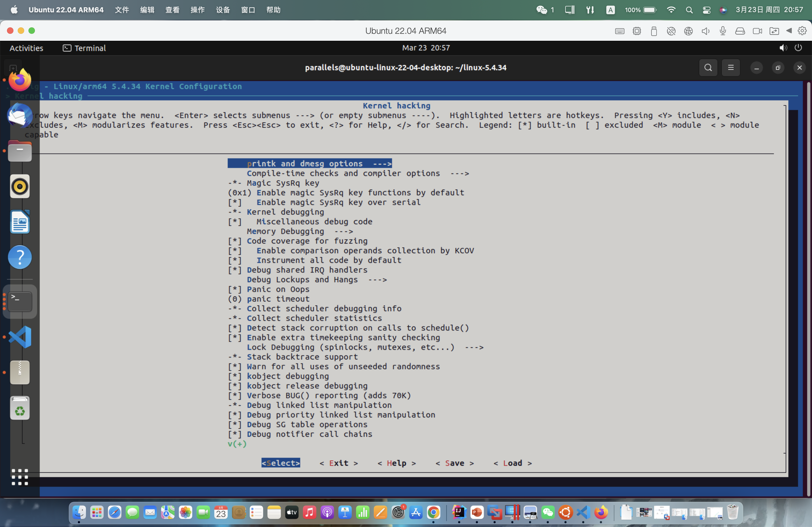
Task: Expand Debug Lockups and Hangs submenu
Action: [x=317, y=280]
